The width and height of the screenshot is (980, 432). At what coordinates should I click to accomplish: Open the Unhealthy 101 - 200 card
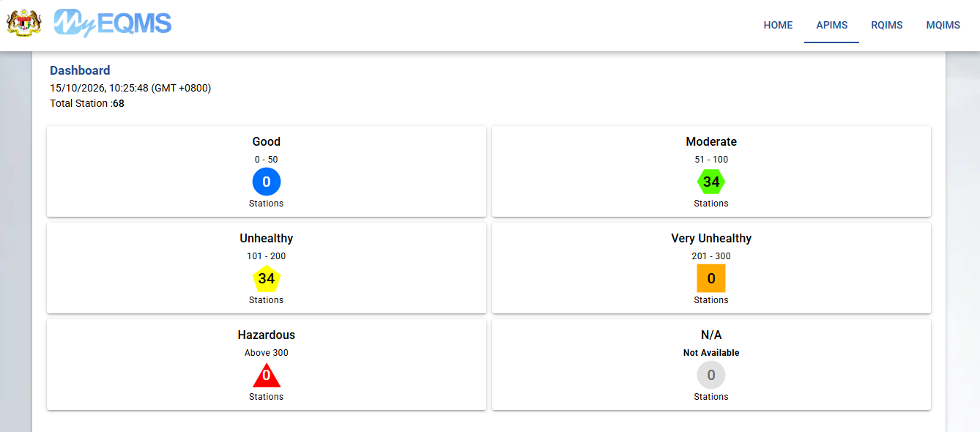click(267, 268)
